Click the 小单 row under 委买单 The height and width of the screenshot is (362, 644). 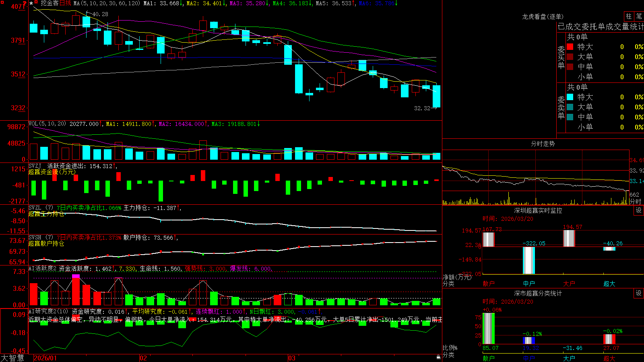(x=605, y=77)
